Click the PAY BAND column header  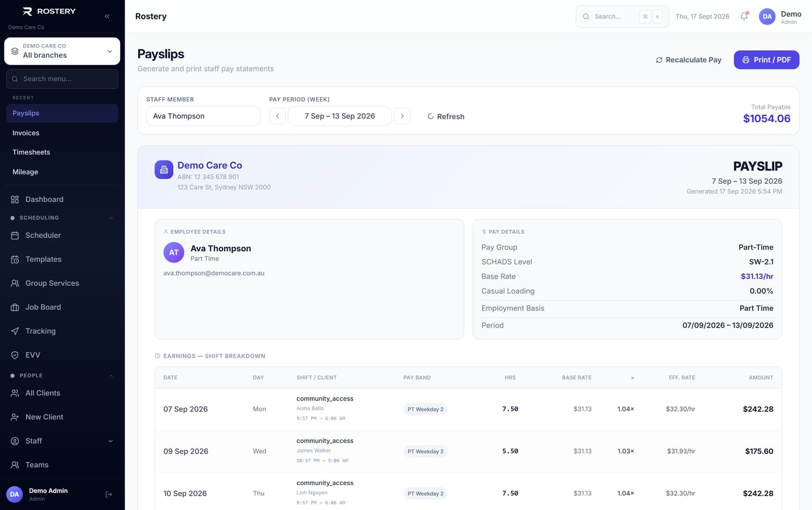click(417, 378)
